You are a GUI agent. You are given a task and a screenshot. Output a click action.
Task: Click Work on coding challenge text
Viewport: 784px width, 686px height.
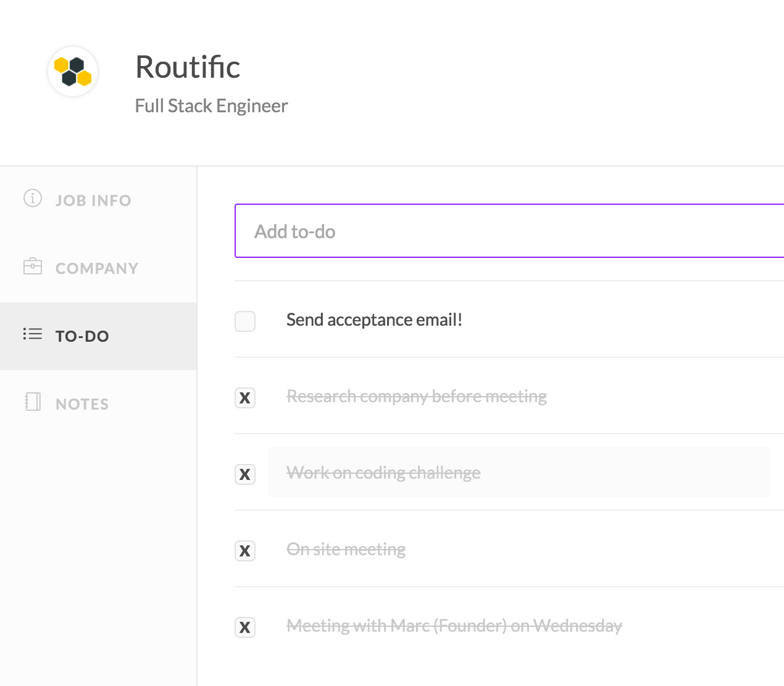[383, 473]
